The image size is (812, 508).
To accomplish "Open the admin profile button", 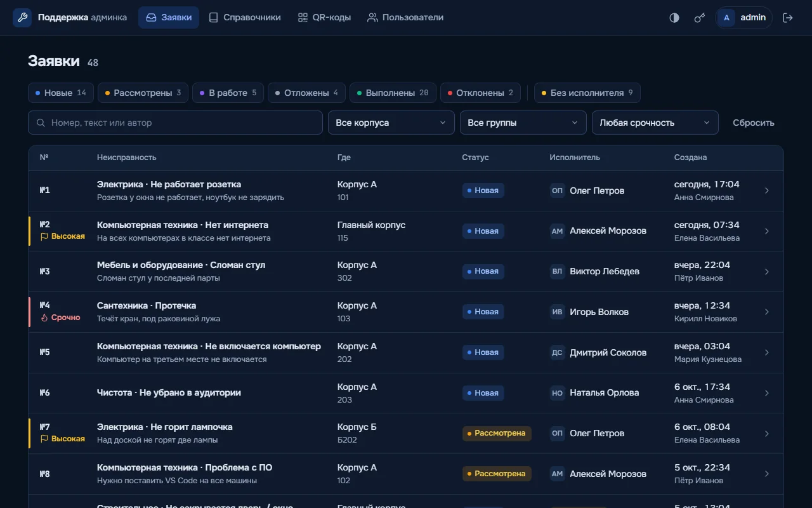I will [744, 18].
